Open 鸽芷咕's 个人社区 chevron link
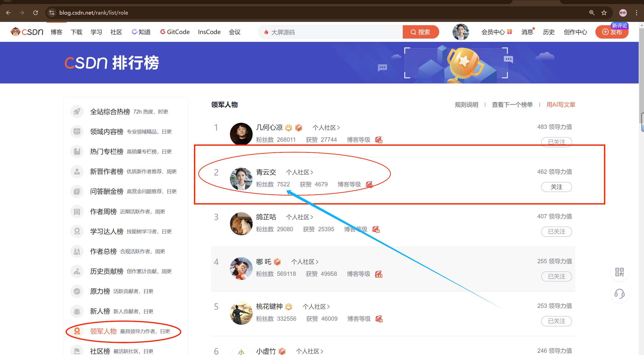 pos(299,217)
